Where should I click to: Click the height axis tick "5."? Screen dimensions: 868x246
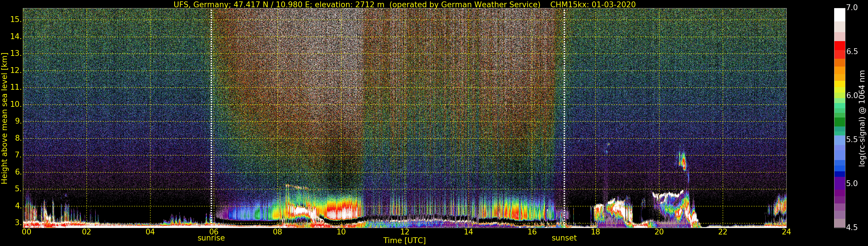tap(18, 189)
